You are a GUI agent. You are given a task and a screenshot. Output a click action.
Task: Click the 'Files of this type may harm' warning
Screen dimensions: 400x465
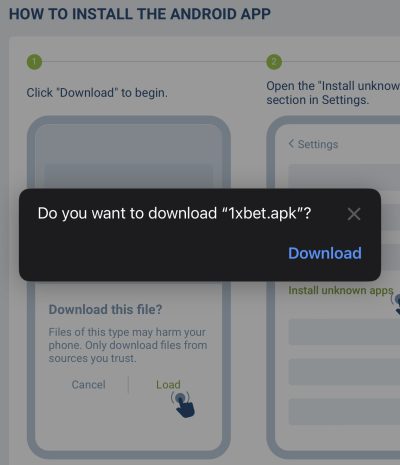click(128, 345)
